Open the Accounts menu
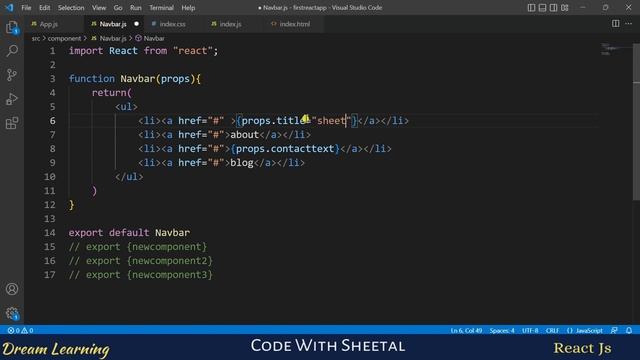Image resolution: width=640 pixels, height=360 pixels. coord(12,289)
